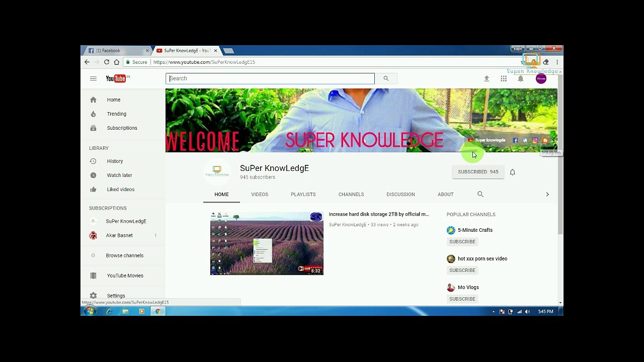Open the Chrome three-dot menu

(557, 62)
